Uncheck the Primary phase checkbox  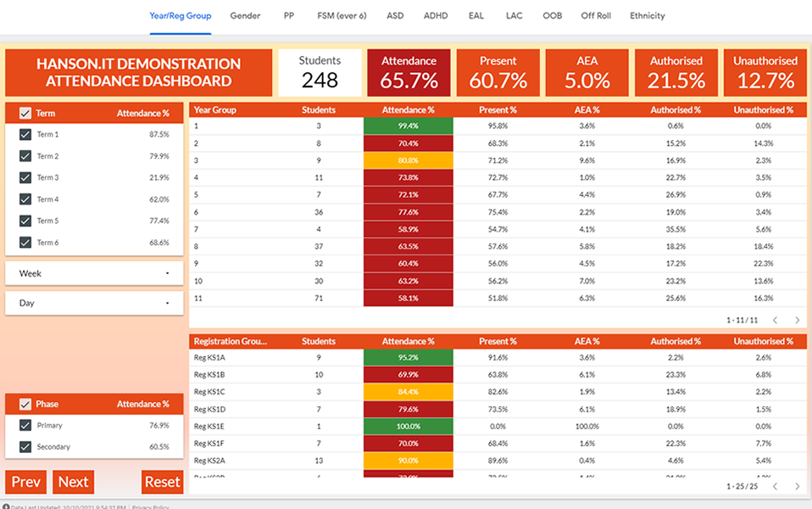[x=25, y=425]
